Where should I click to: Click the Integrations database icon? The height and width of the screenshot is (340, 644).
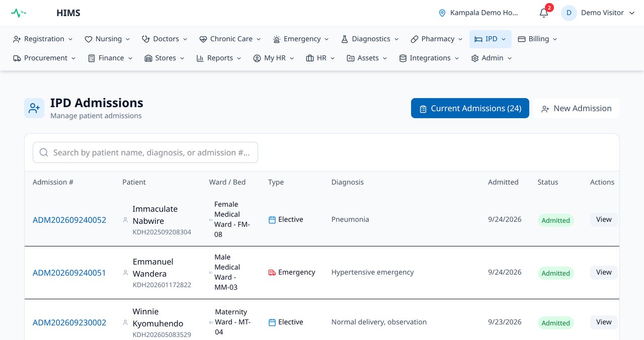403,58
